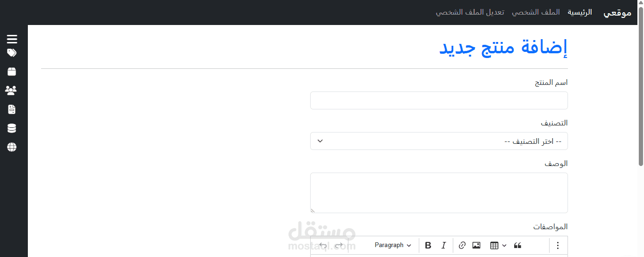The width and height of the screenshot is (644, 257).
Task: Click the redo arrow in editor toolbar
Action: pos(339,245)
